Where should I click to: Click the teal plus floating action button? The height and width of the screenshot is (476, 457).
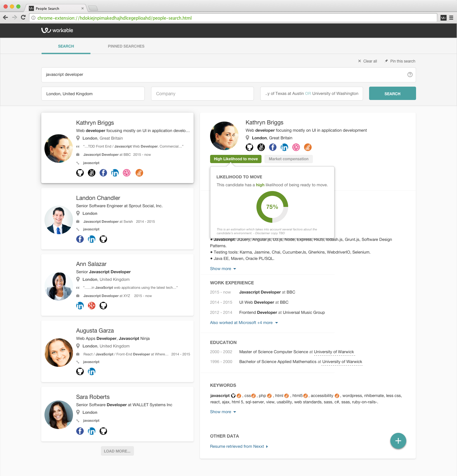398,441
